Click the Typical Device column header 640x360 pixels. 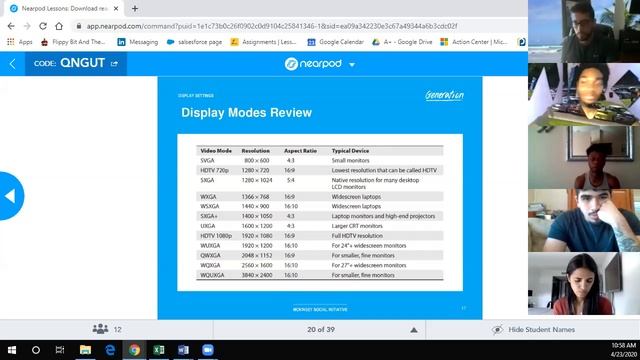[350, 151]
